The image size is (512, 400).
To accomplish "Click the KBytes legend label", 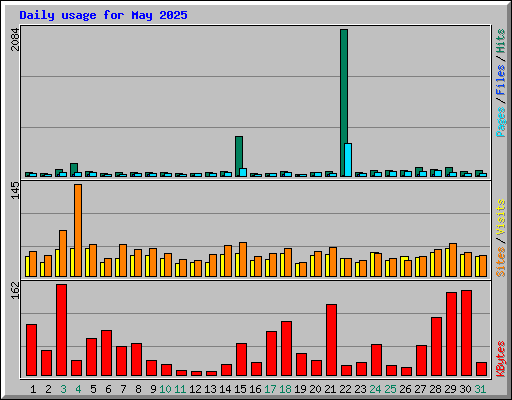I will click(501, 359).
